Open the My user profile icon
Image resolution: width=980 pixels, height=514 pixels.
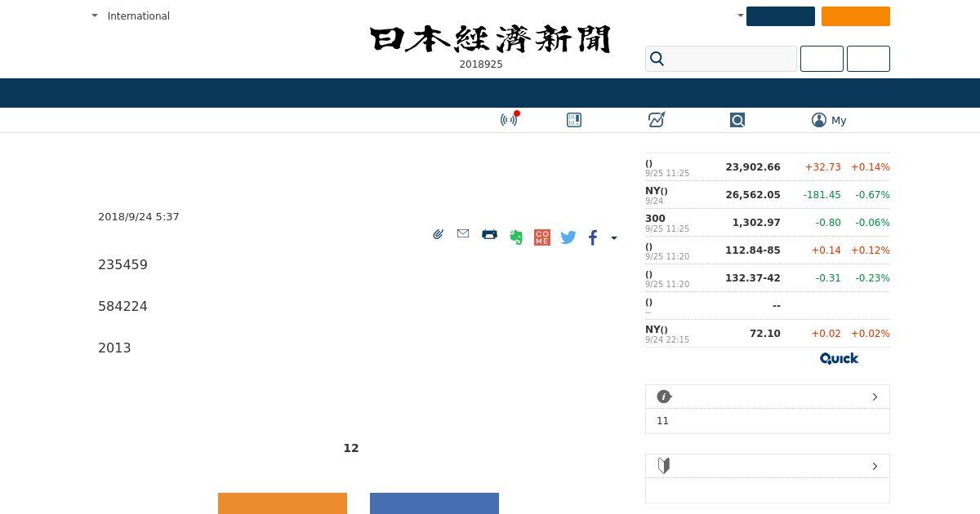coord(819,120)
